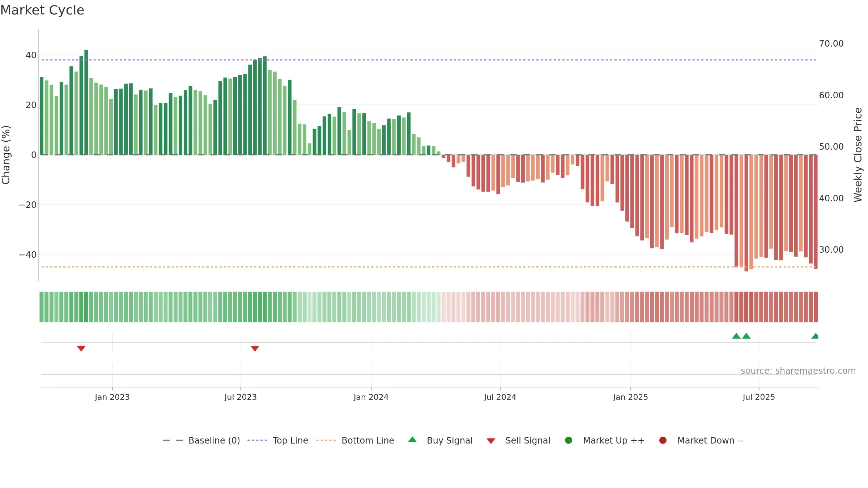Click the Jul 2025 axis label

click(x=759, y=397)
